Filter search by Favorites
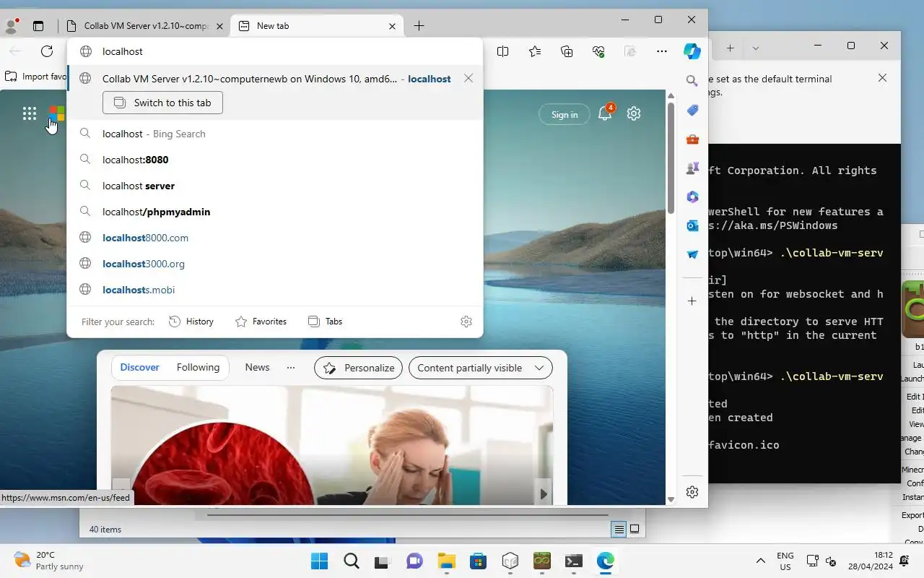The width and height of the screenshot is (924, 578). (261, 322)
